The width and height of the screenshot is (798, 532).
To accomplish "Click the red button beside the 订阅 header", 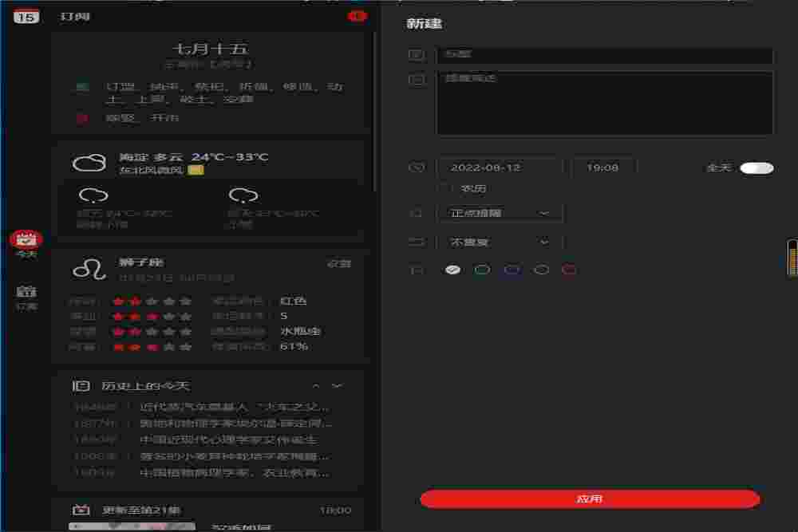I will 358,16.
